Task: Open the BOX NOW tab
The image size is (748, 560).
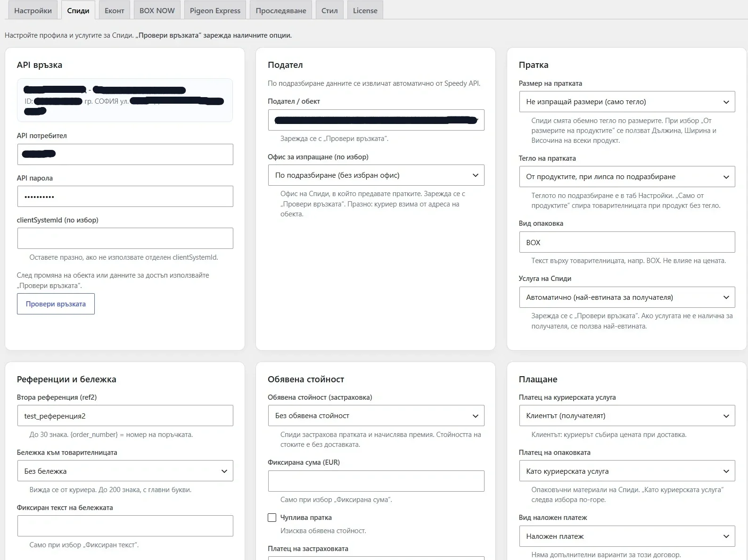Action: (x=157, y=10)
